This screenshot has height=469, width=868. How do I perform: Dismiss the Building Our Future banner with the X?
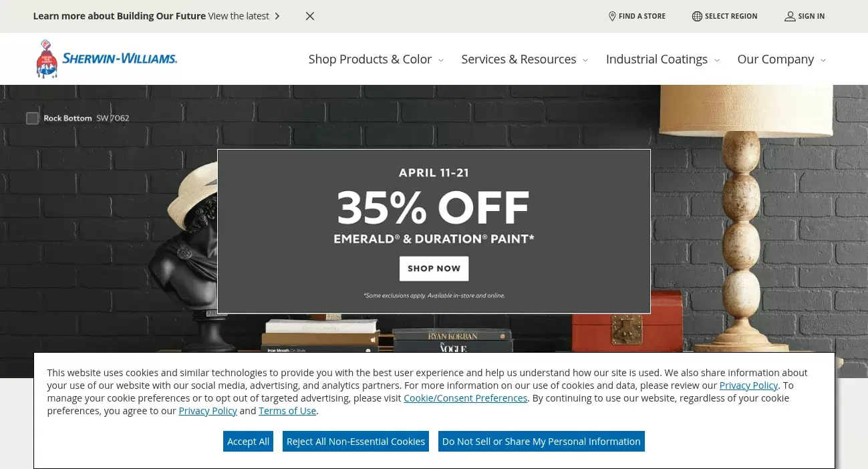pos(309,16)
